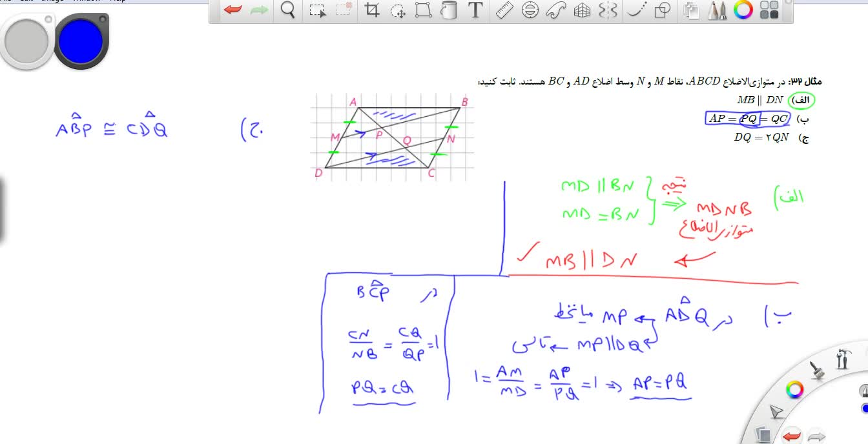868x444 pixels.
Task: Open the lagoon tools hammer icon
Action: click(x=842, y=359)
